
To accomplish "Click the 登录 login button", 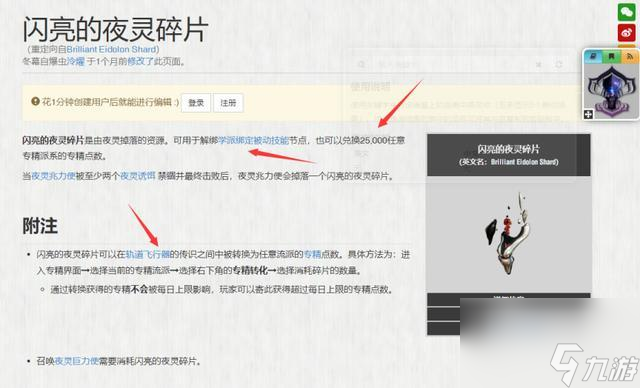I will tap(196, 103).
